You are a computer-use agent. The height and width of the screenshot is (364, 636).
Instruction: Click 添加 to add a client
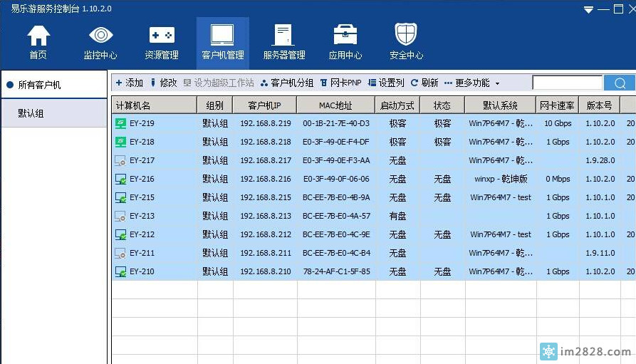(129, 83)
